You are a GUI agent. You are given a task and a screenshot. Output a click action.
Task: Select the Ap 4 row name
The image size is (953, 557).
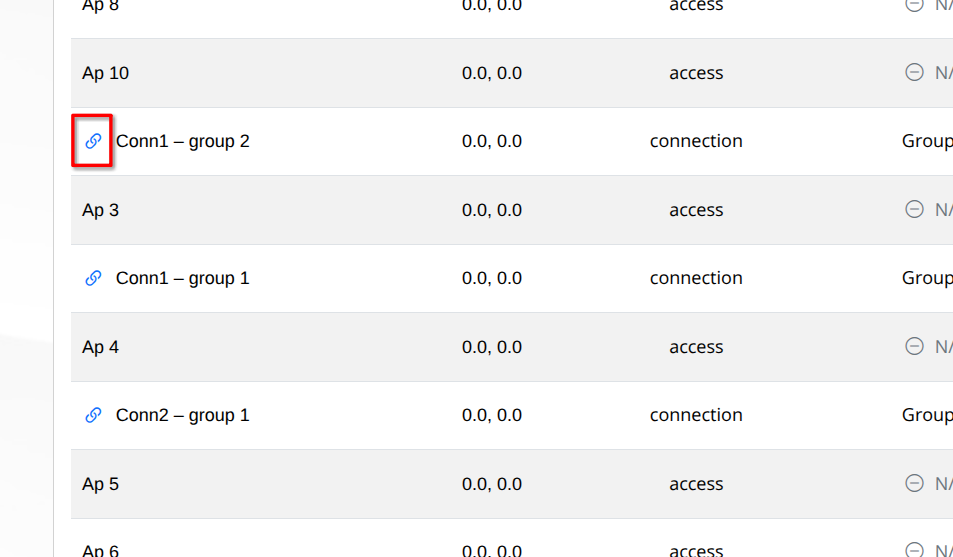click(x=100, y=347)
